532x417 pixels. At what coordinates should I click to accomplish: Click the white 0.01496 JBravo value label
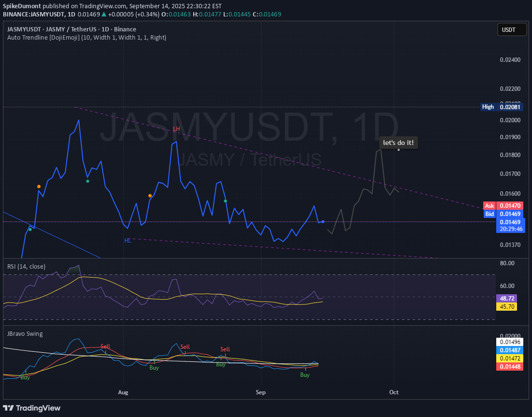(509, 343)
